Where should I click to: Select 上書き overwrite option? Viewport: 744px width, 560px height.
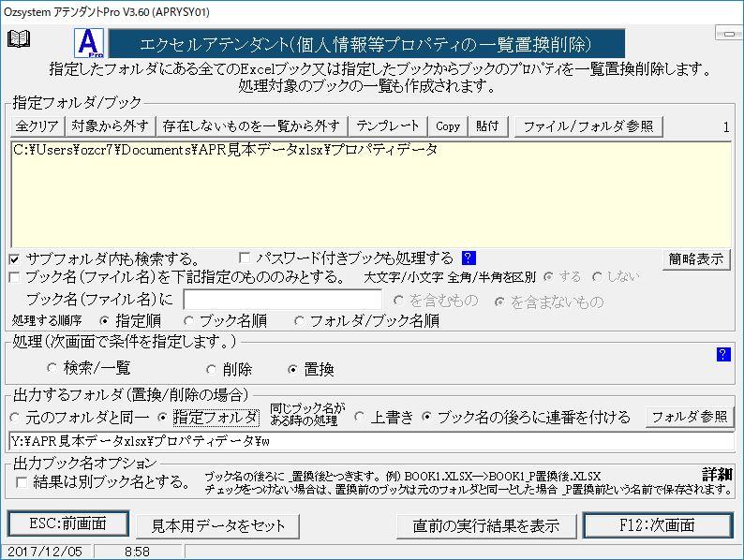(360, 417)
